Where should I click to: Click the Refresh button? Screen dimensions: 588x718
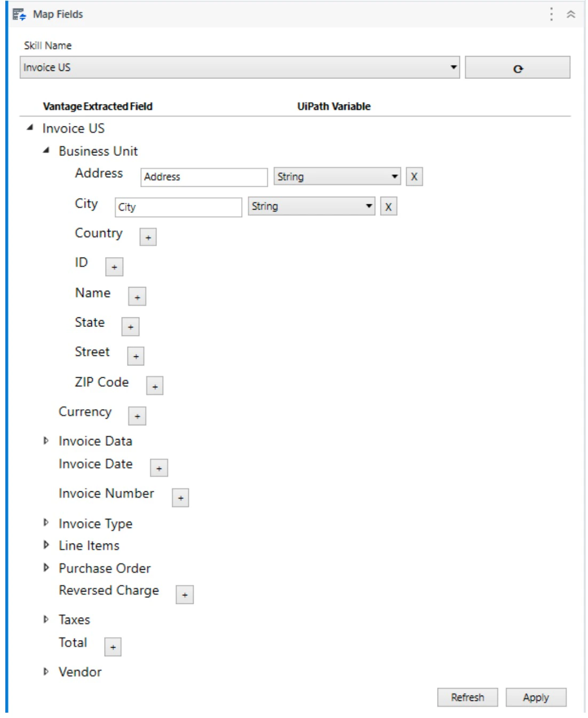[467, 697]
